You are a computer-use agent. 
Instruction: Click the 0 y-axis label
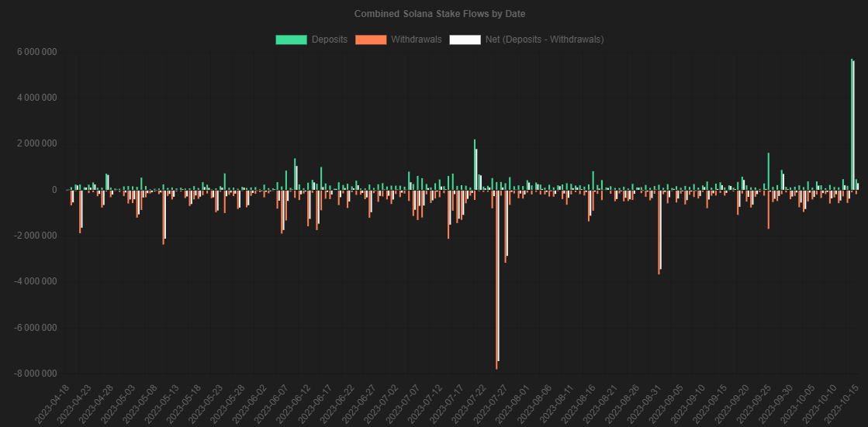pos(54,190)
